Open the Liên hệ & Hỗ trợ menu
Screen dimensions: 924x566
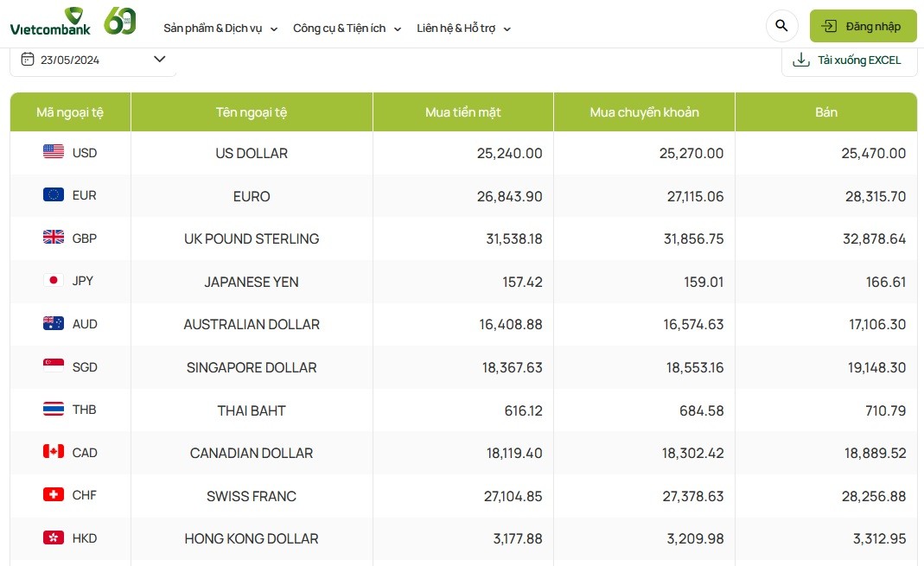463,29
